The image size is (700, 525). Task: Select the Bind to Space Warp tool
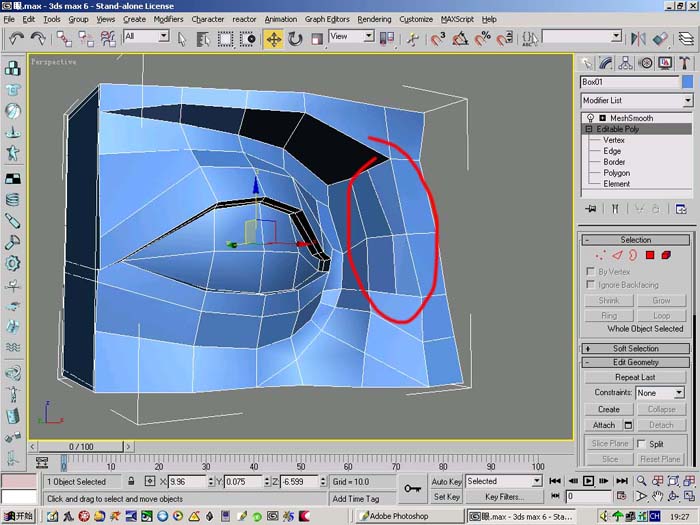(x=108, y=39)
